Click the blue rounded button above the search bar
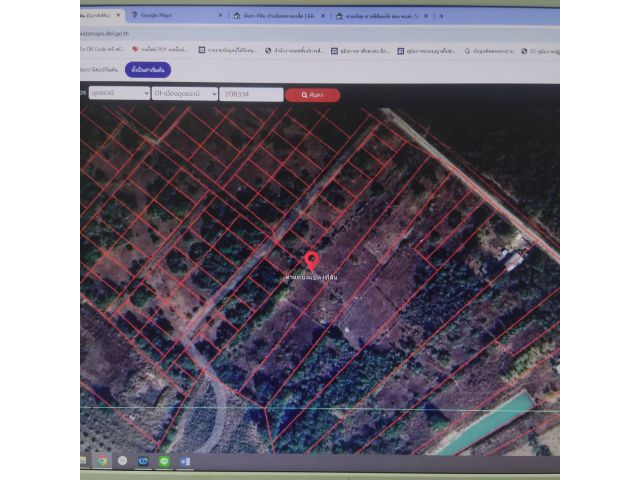The height and width of the screenshot is (480, 640). coord(148,69)
